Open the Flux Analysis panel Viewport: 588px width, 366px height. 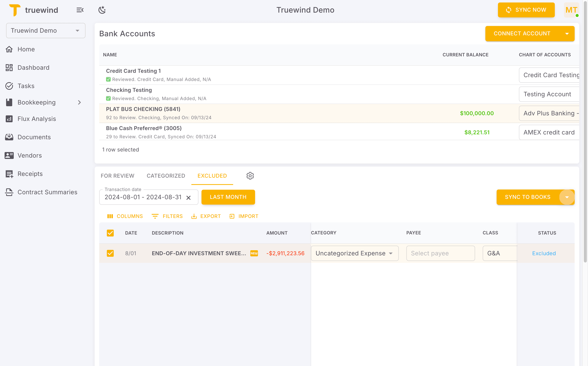(36, 119)
